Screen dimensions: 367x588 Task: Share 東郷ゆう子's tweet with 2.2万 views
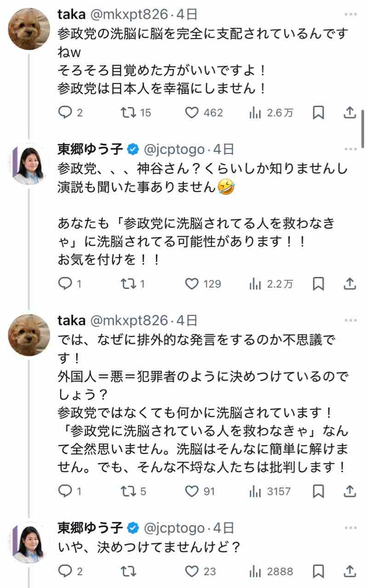click(x=350, y=284)
